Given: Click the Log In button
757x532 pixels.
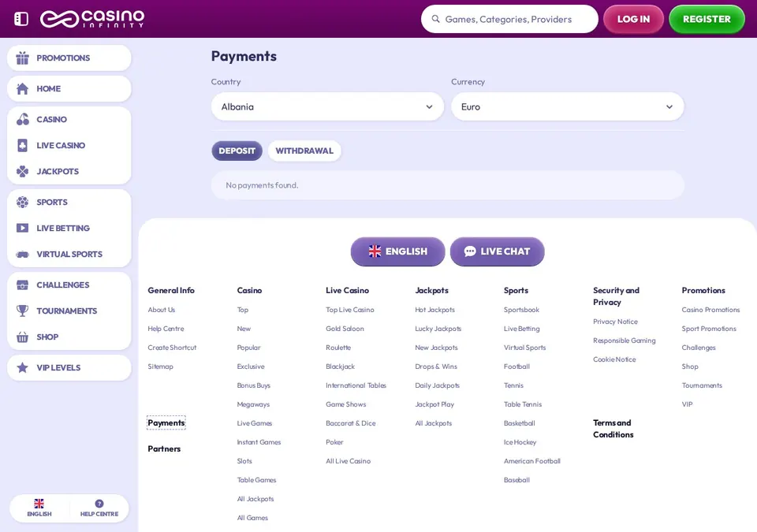Looking at the screenshot, I should [633, 19].
